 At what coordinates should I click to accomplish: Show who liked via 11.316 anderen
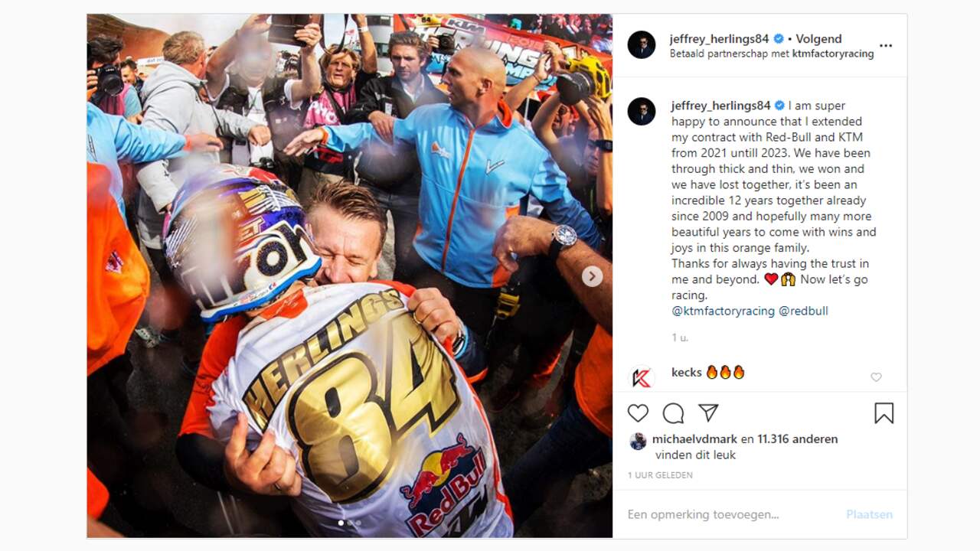798,439
